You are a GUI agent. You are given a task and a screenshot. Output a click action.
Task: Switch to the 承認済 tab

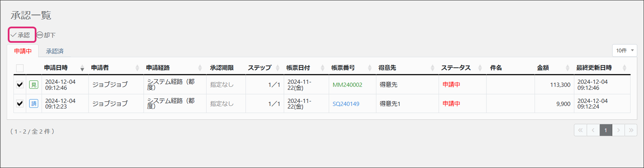pyautogui.click(x=55, y=51)
